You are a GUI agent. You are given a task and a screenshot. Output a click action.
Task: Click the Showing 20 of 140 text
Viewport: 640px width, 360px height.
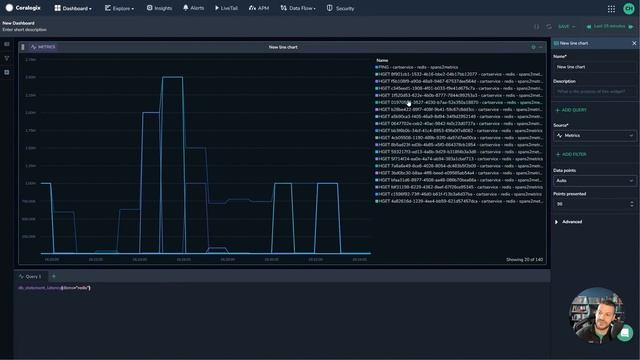[524, 260]
